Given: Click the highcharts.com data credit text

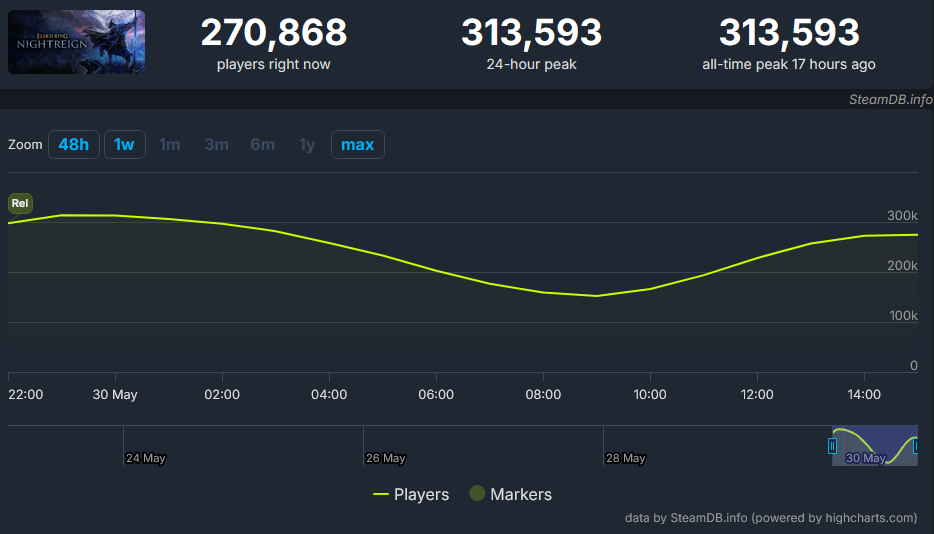Looking at the screenshot, I should click(770, 518).
